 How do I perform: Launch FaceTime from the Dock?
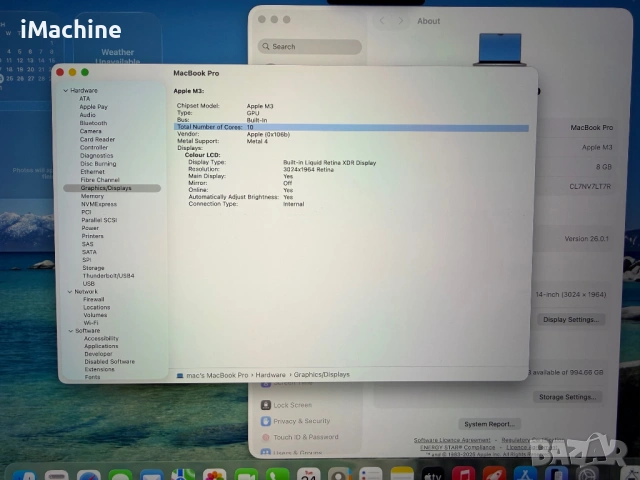[x=246, y=476]
